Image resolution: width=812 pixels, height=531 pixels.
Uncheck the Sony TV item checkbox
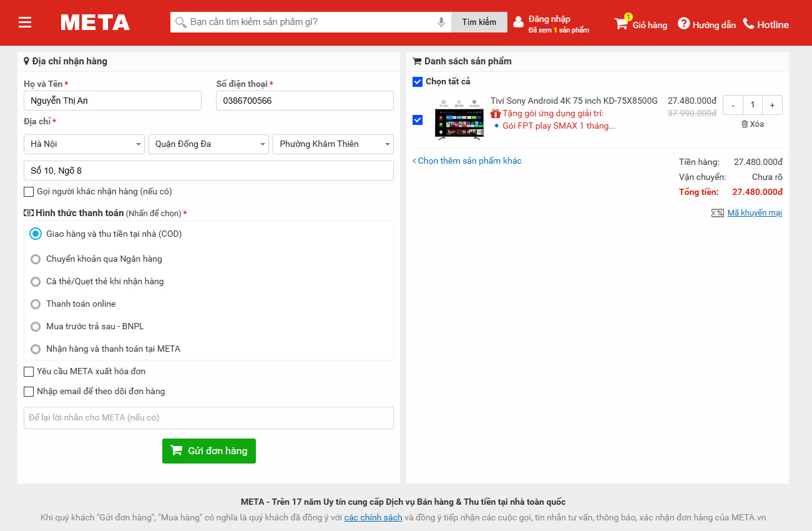pos(418,120)
